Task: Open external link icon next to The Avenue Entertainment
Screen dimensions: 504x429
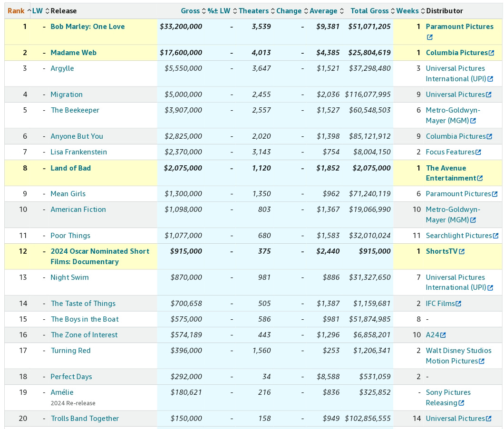Action: [480, 178]
